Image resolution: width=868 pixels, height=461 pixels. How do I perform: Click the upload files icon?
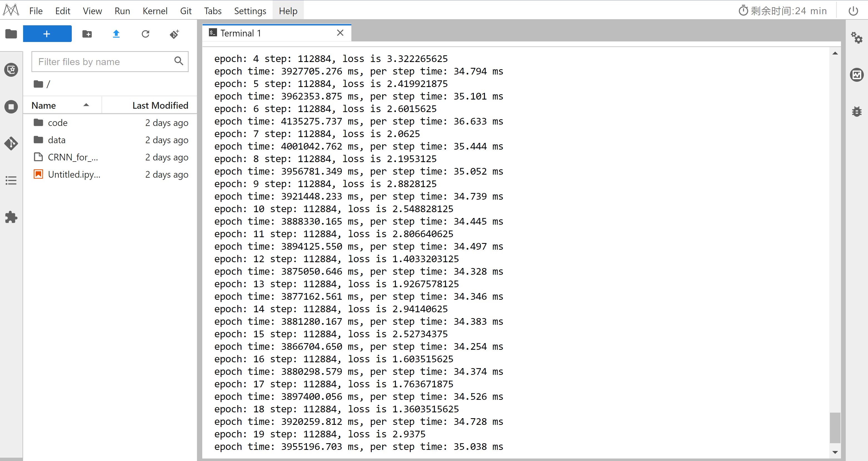(x=116, y=34)
